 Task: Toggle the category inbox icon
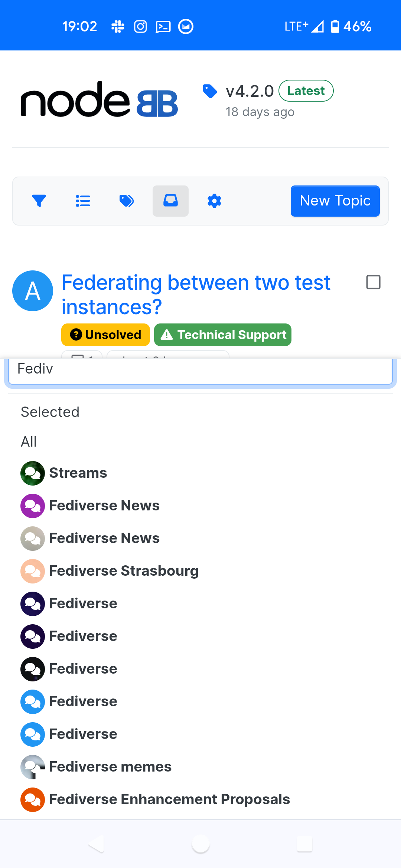point(170,201)
